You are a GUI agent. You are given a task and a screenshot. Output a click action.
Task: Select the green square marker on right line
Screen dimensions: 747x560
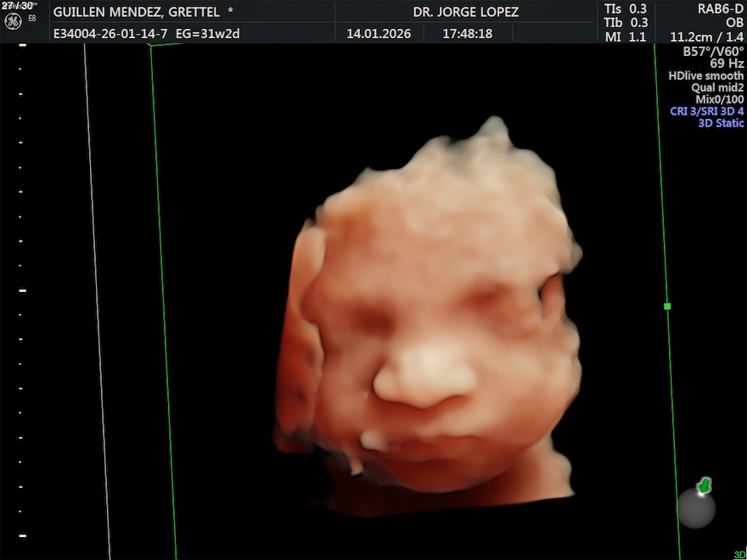(667, 306)
